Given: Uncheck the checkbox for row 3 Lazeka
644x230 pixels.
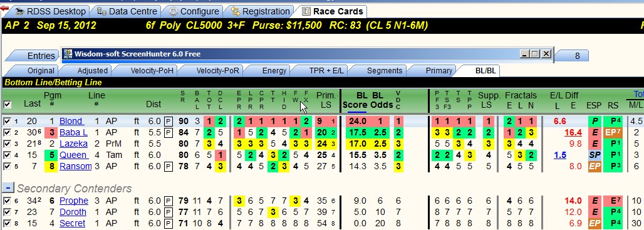Looking at the screenshot, I should 6,144.
